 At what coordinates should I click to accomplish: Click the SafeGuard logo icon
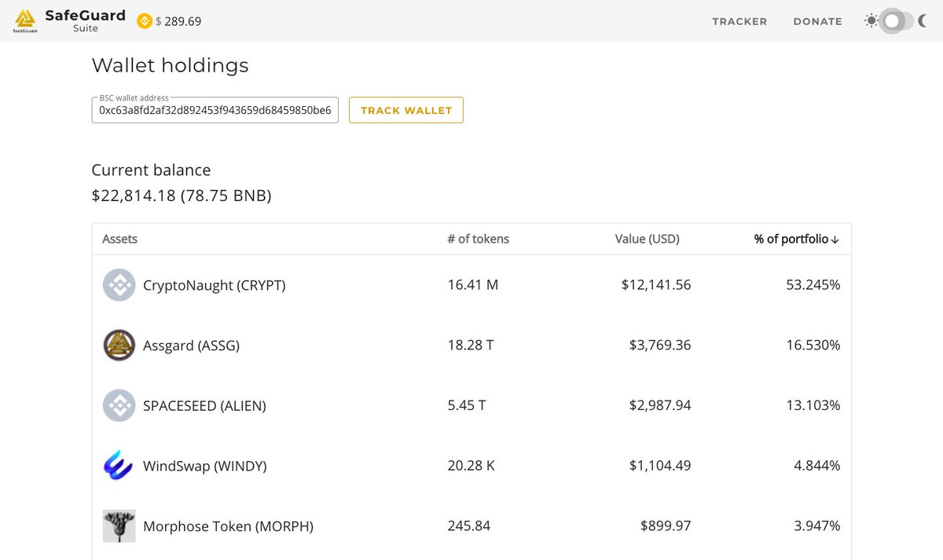[x=25, y=21]
